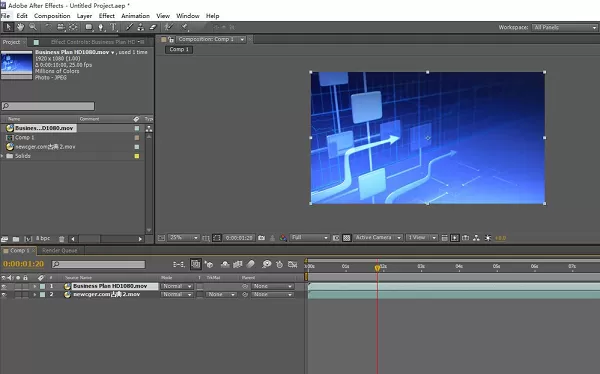Open the File menu
Viewport: 600px width, 374px height.
pos(6,16)
